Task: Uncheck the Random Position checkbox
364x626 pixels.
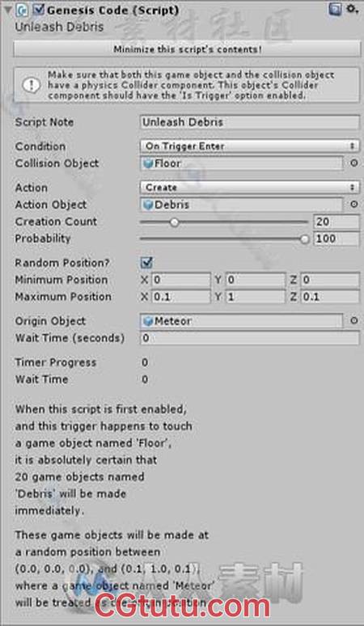Action: coord(146,263)
